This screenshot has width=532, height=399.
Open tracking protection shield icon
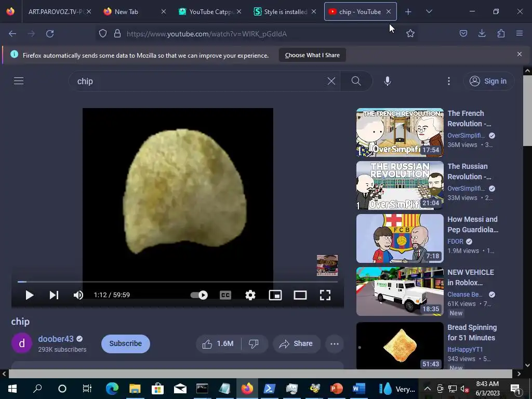[103, 34]
